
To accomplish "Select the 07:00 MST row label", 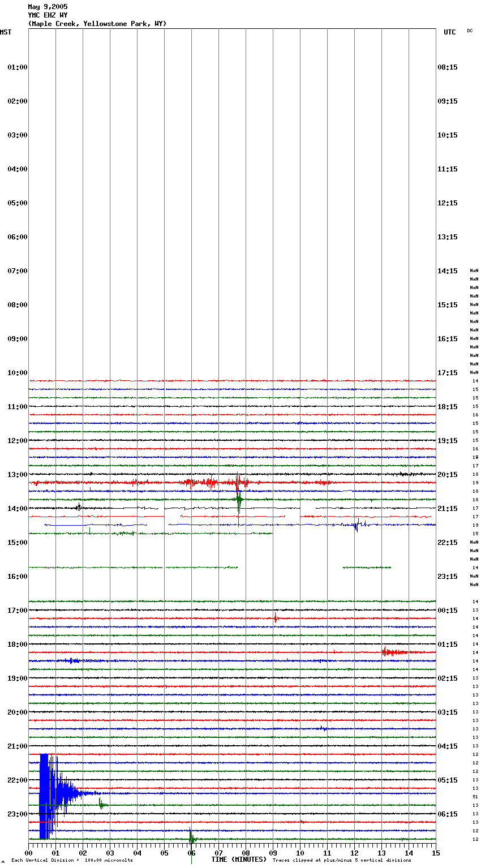I will pyautogui.click(x=18, y=271).
